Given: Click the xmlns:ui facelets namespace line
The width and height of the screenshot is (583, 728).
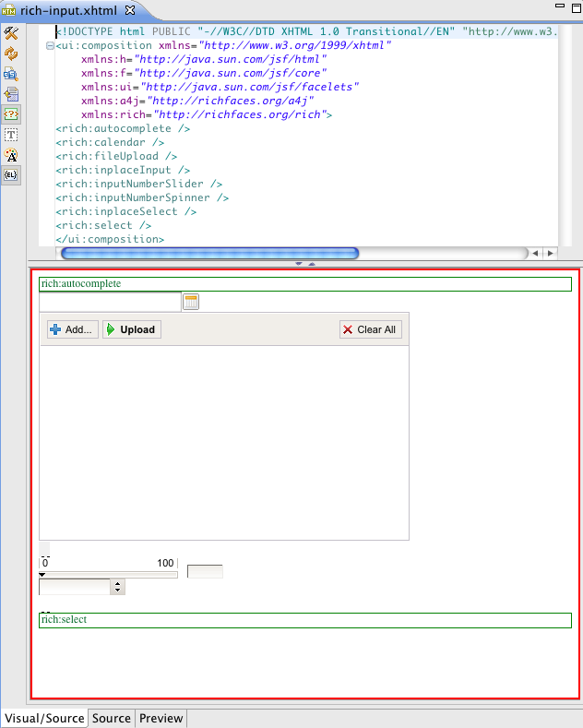Looking at the screenshot, I should click(x=220, y=87).
